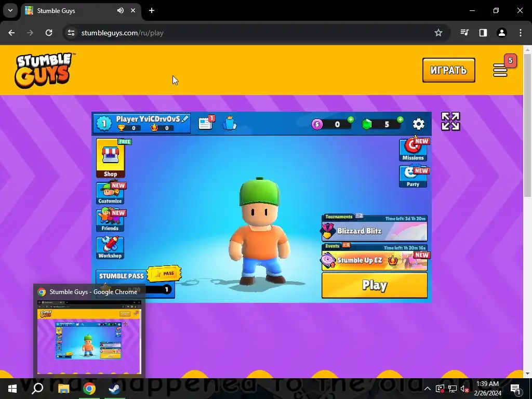Open the hamburger site menu
Viewport: 532px width, 399px height.
[500, 70]
